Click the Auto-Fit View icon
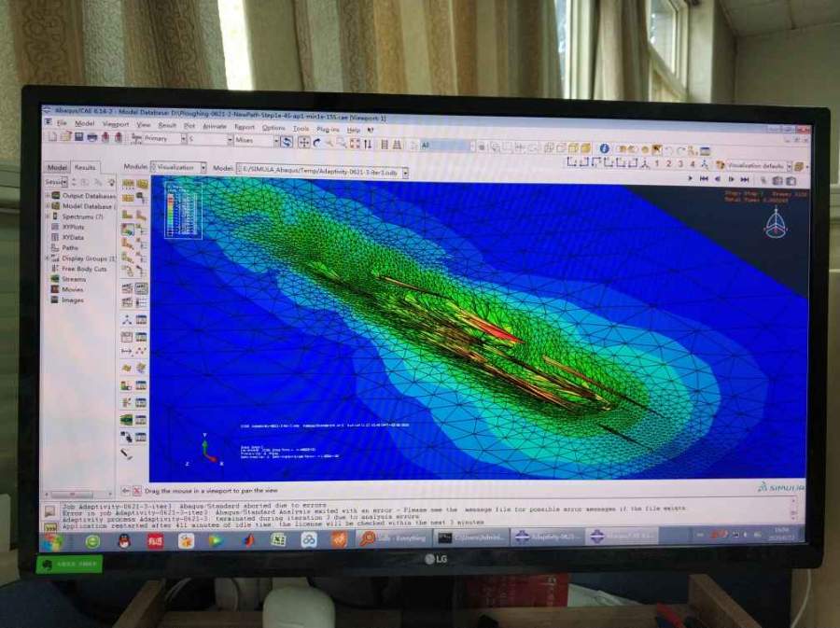Viewport: 840px width, 628px height. coord(355,144)
